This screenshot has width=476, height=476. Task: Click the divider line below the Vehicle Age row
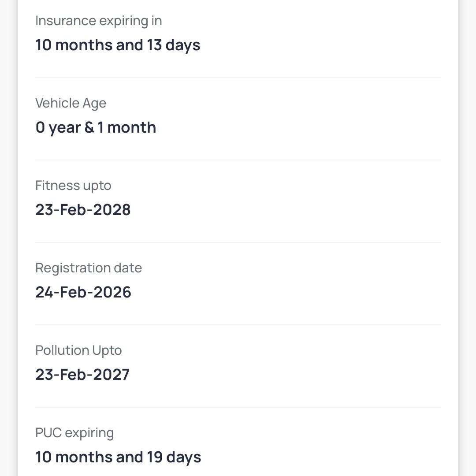click(x=238, y=160)
